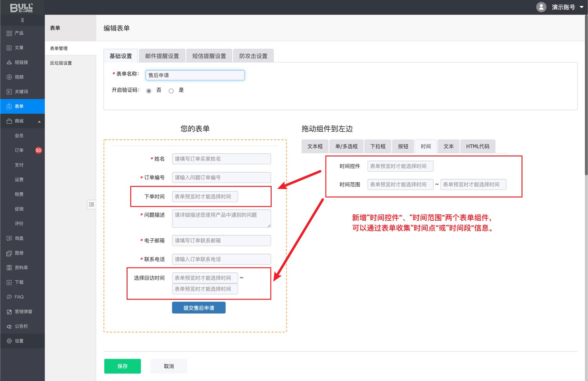Viewport: 588px width, 381px height.
Task: Click the 视频 play icon in sidebar
Action: [x=9, y=77]
